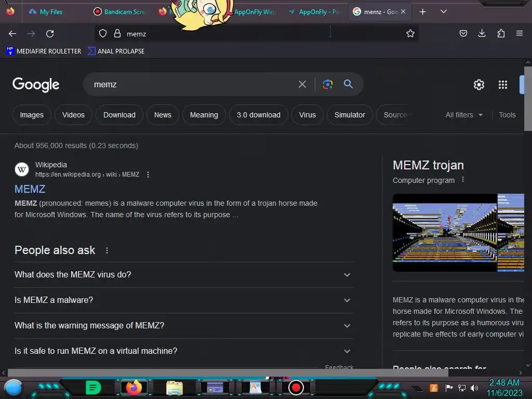This screenshot has height=399, width=532.
Task: List all tabs with the chevron button
Action: click(x=443, y=11)
